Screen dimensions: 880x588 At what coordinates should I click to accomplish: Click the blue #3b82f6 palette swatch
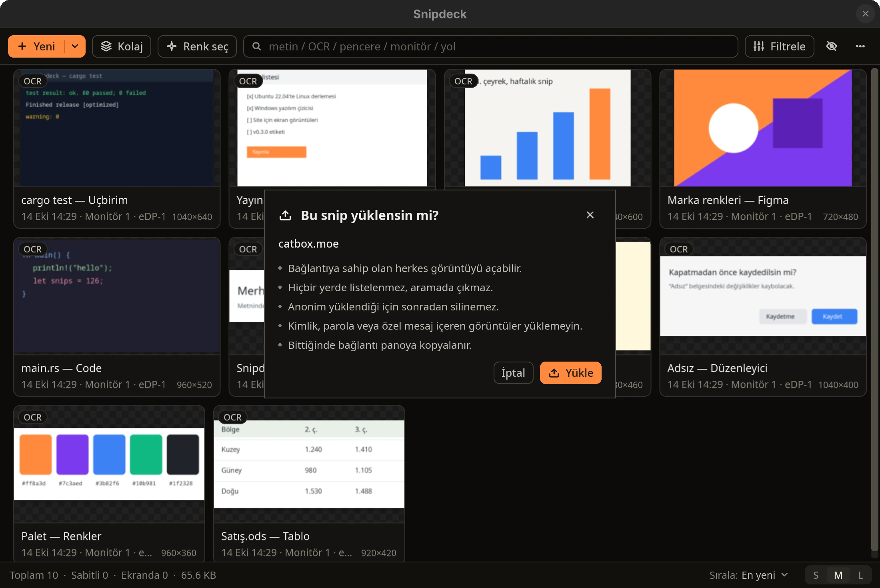coord(109,454)
